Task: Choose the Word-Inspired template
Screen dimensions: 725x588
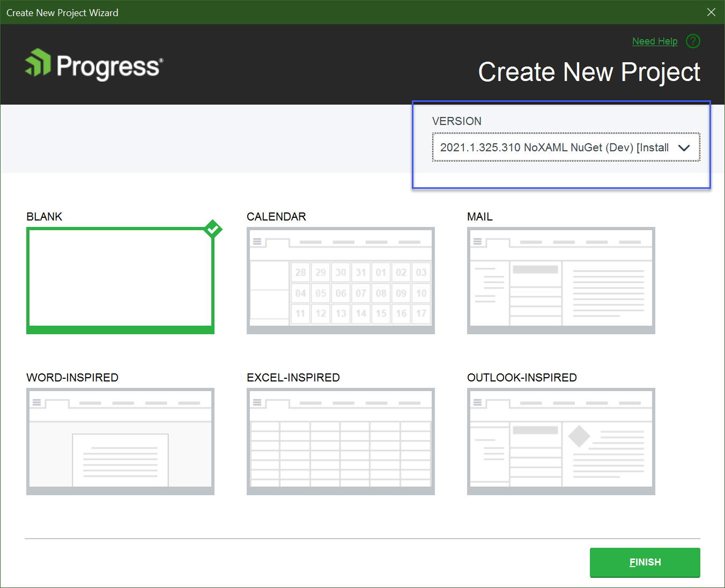Action: [x=120, y=441]
